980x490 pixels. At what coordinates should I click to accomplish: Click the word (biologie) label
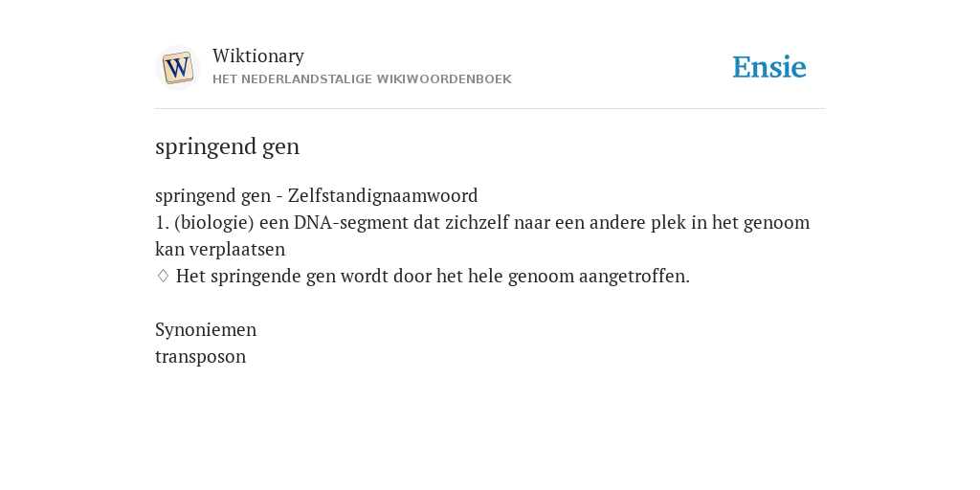214,222
